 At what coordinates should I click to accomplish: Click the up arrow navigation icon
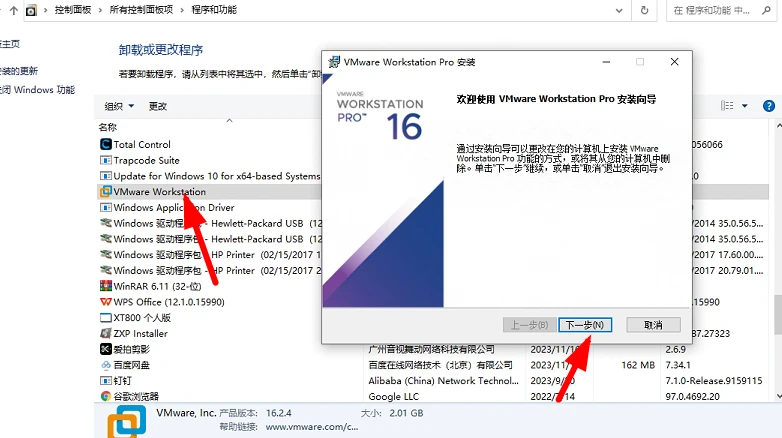click(13, 10)
